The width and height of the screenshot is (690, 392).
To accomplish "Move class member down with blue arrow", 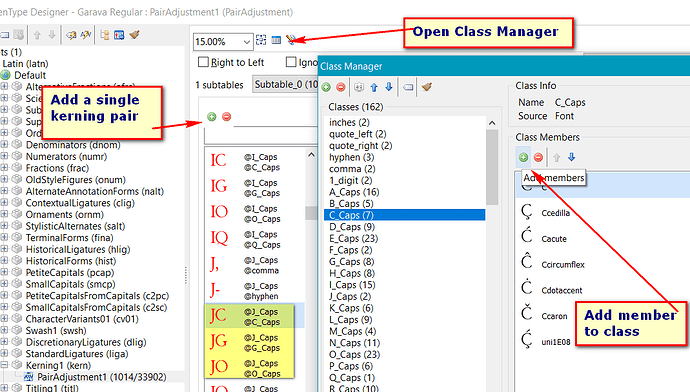I will click(x=572, y=157).
